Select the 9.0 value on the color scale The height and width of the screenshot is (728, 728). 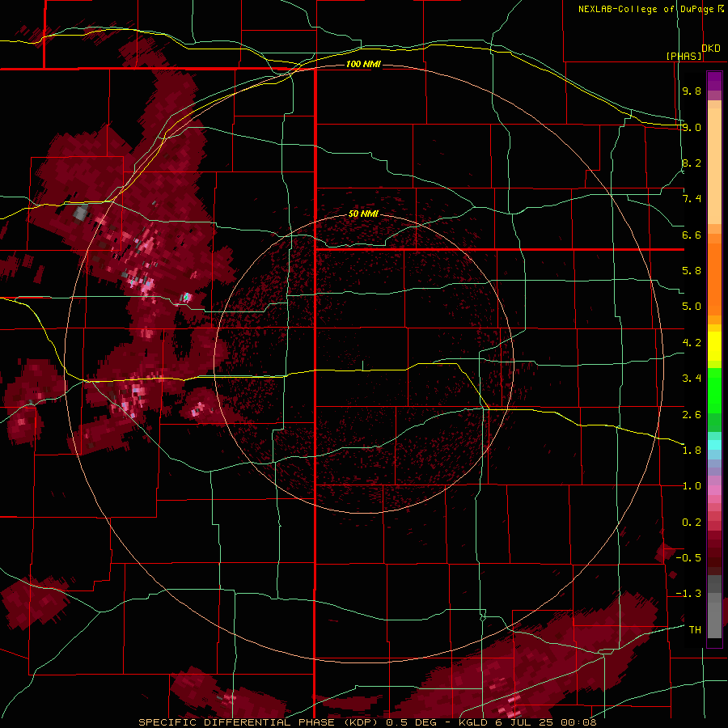pos(692,127)
